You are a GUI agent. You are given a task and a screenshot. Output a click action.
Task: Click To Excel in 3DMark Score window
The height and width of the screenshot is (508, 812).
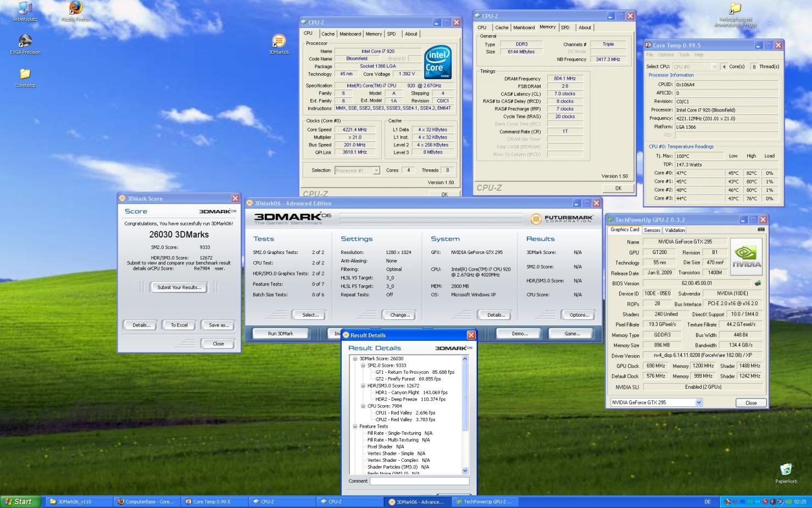point(179,325)
